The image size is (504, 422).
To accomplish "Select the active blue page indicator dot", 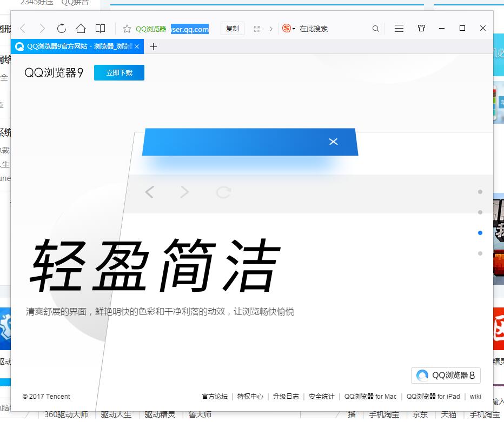I will [480, 233].
